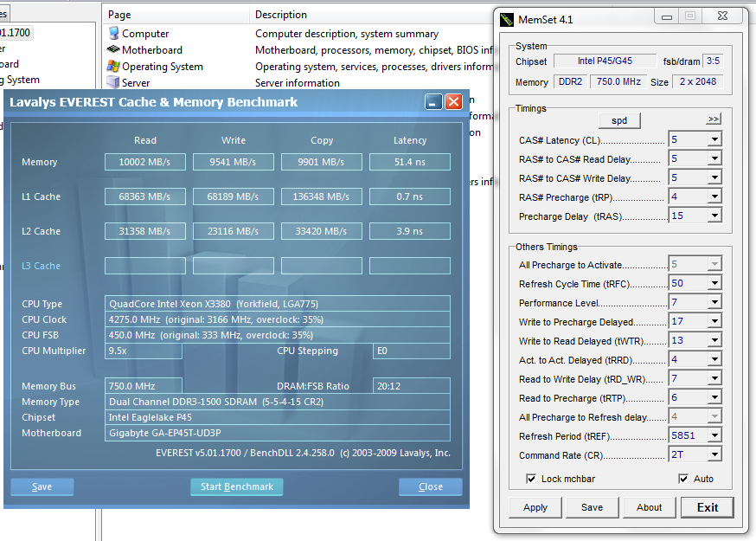Expand MemSet timings with the >> button
Screen dimensions: 756x541
713,119
